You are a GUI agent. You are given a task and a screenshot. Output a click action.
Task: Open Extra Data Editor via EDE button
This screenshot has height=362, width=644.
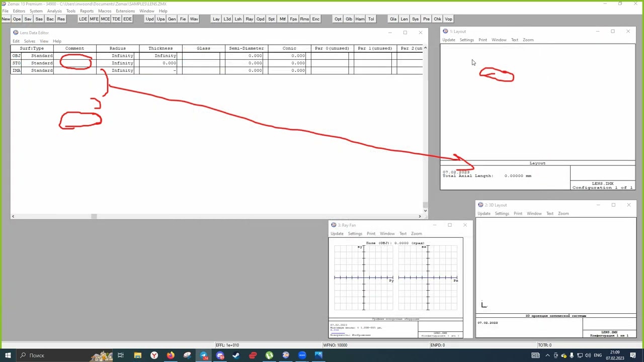pyautogui.click(x=127, y=19)
